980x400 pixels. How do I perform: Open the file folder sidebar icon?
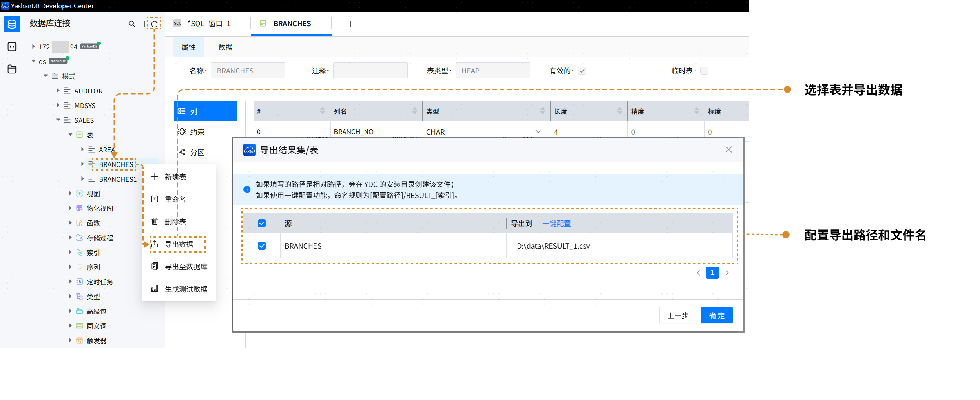12,69
